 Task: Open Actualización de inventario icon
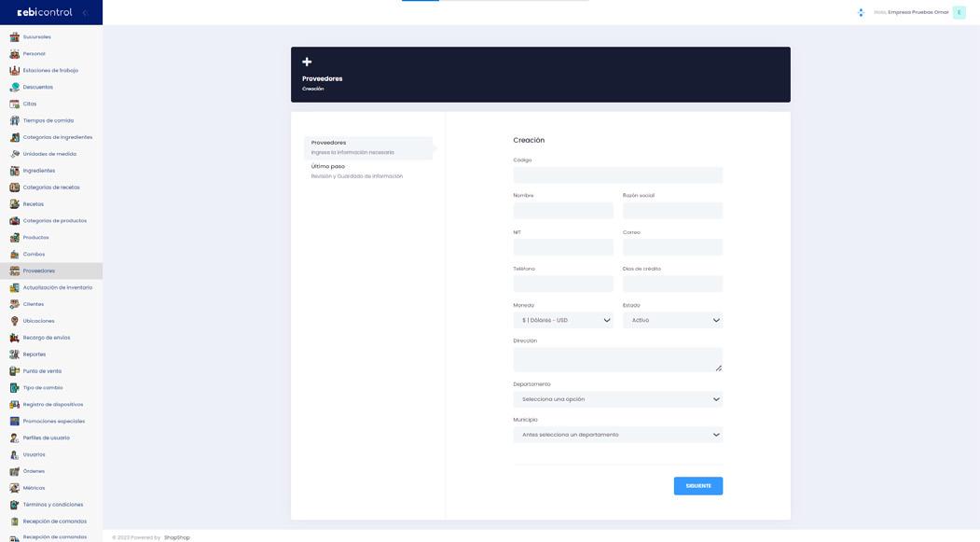[x=14, y=287]
